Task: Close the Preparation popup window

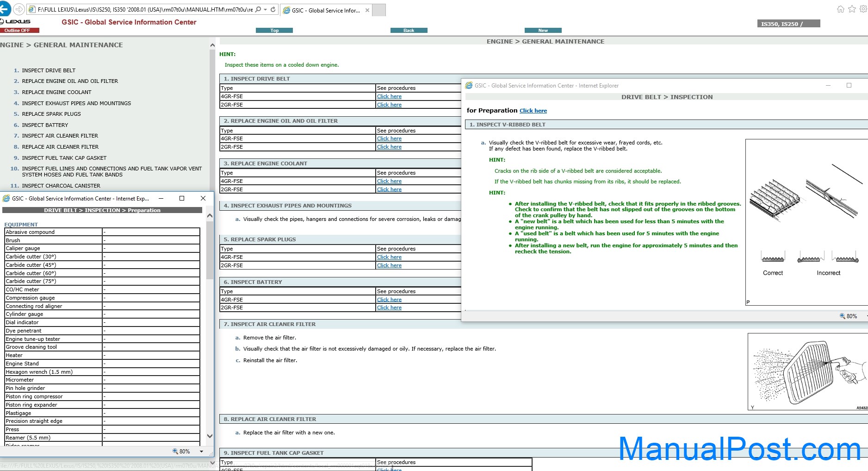Action: 203,198
